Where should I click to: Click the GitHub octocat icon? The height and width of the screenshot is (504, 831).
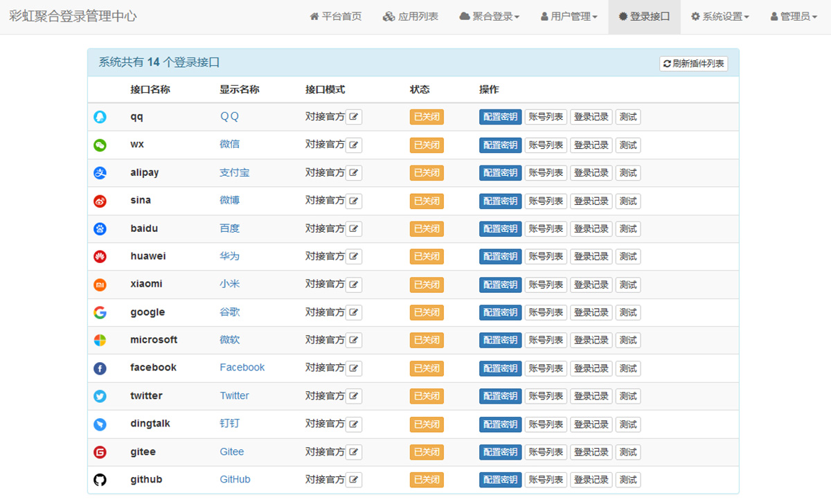[100, 480]
